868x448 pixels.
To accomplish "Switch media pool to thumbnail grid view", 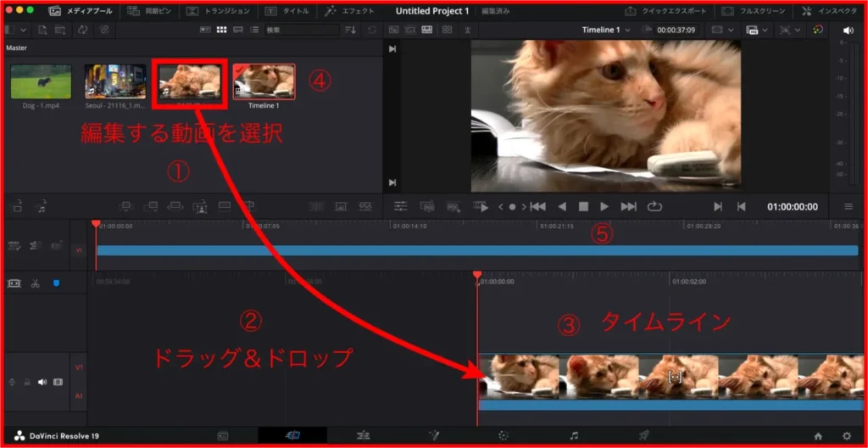I will coord(221,30).
